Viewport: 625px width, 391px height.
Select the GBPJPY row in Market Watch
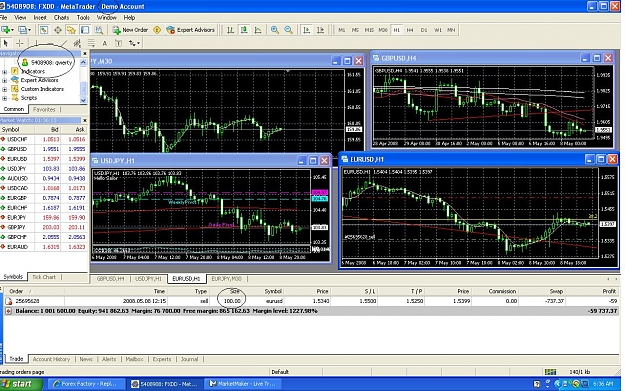[x=43, y=227]
